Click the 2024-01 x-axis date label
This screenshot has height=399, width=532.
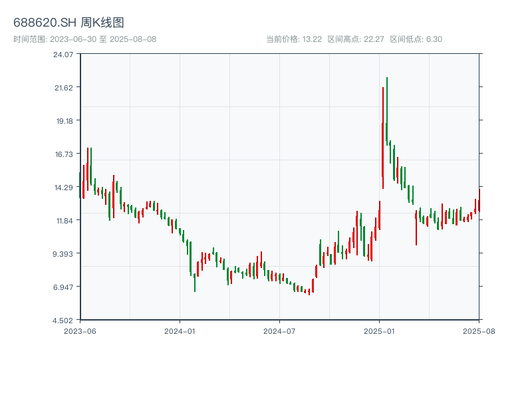(179, 331)
